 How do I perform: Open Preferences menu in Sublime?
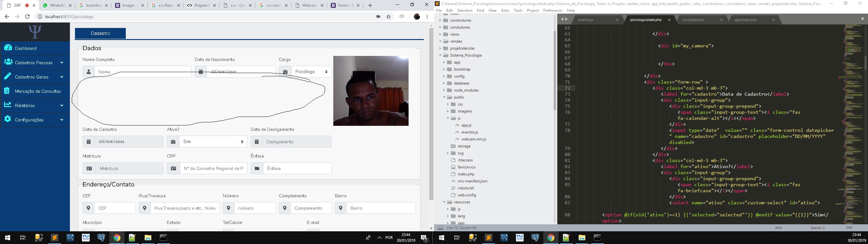click(x=553, y=10)
